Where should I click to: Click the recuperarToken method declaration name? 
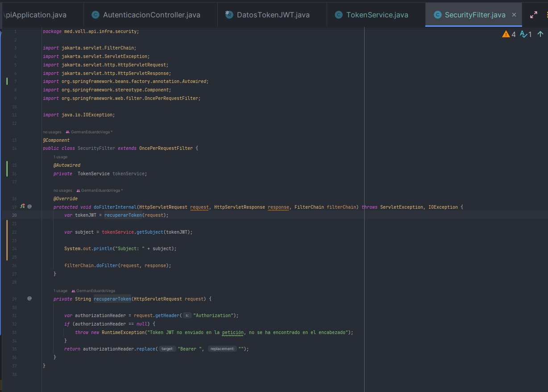112,299
